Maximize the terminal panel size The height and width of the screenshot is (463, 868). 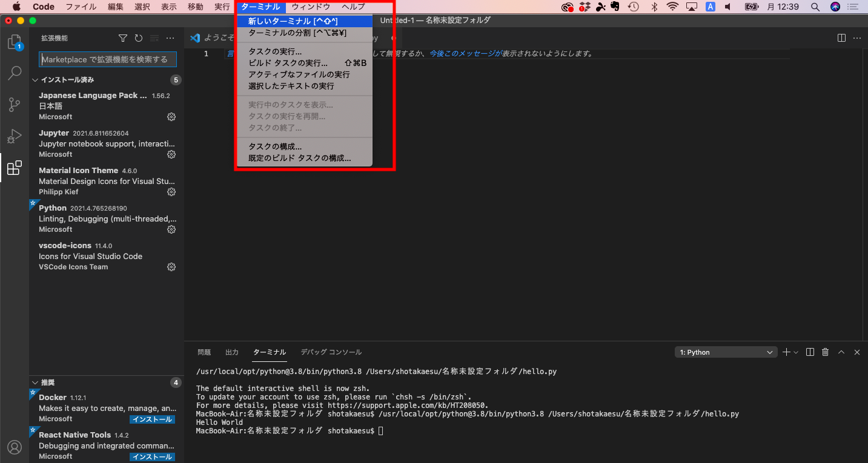841,352
